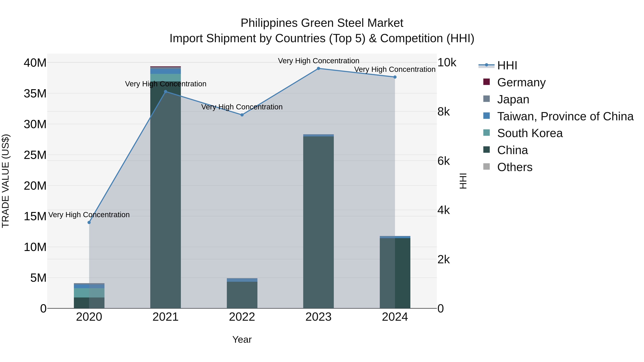
Task: Click the 2021 China bar segment
Action: pos(165,195)
